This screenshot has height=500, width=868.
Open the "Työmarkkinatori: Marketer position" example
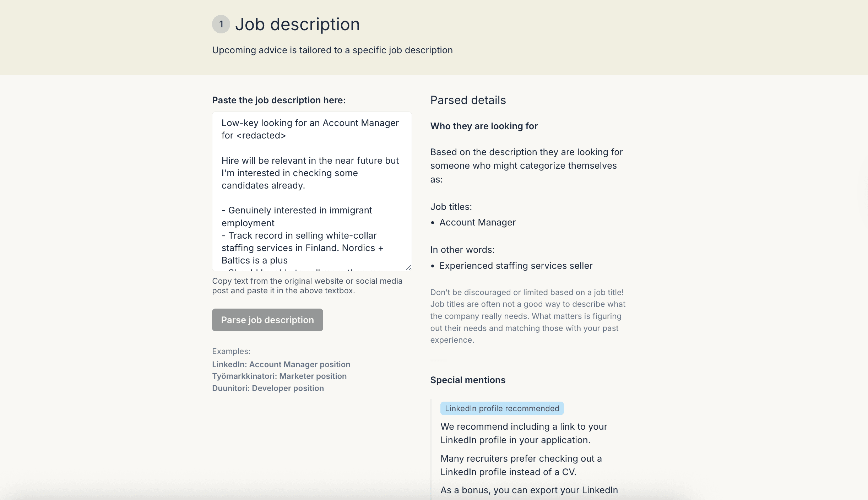[x=279, y=376]
